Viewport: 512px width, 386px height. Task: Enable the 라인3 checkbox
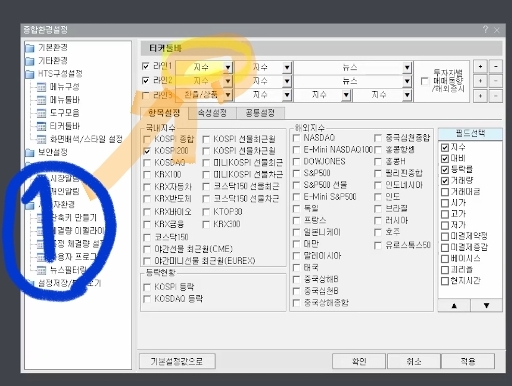(x=146, y=96)
